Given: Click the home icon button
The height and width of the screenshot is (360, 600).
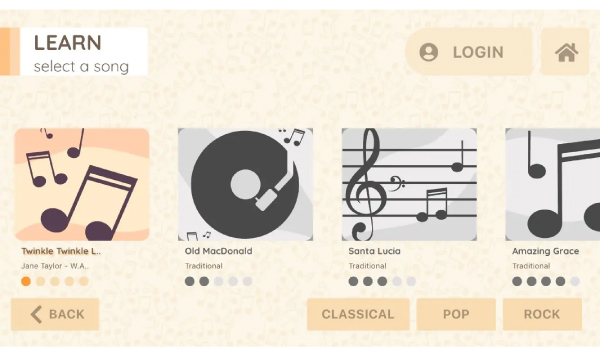Looking at the screenshot, I should (x=565, y=52).
